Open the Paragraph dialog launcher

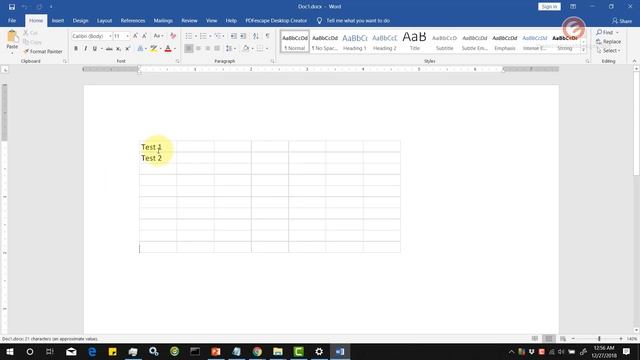[273, 61]
